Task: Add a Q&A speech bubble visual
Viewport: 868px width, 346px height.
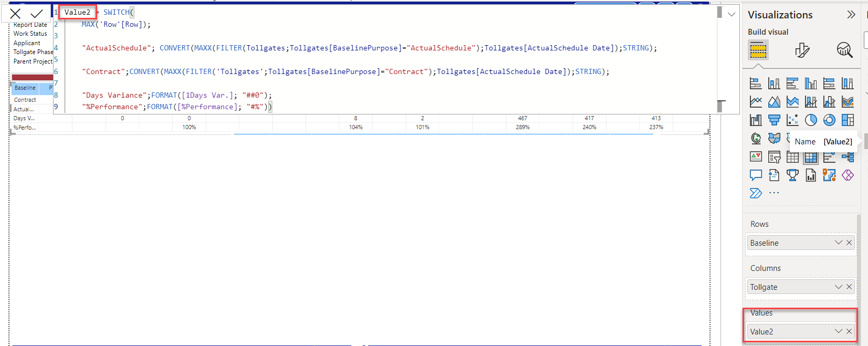Action: 756,175
